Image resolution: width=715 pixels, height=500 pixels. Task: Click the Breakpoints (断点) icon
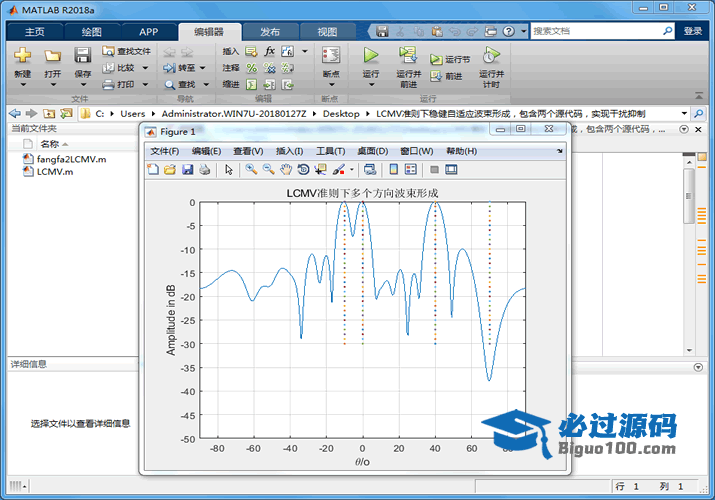tap(331, 60)
